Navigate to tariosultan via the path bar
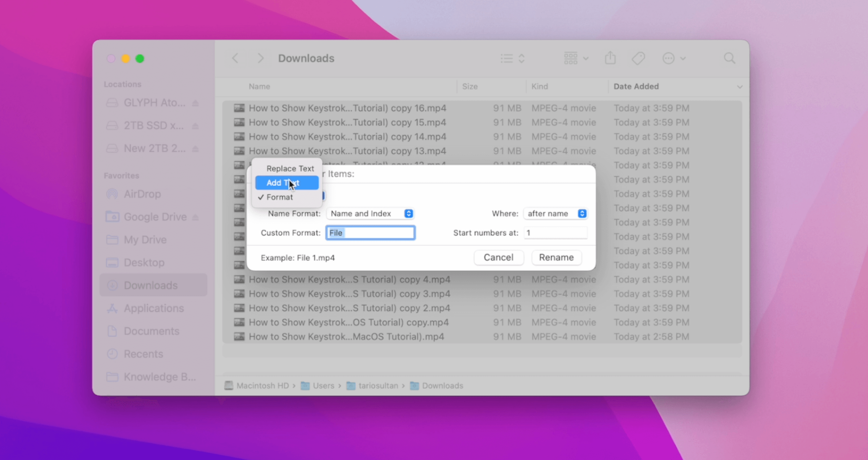 (x=379, y=386)
